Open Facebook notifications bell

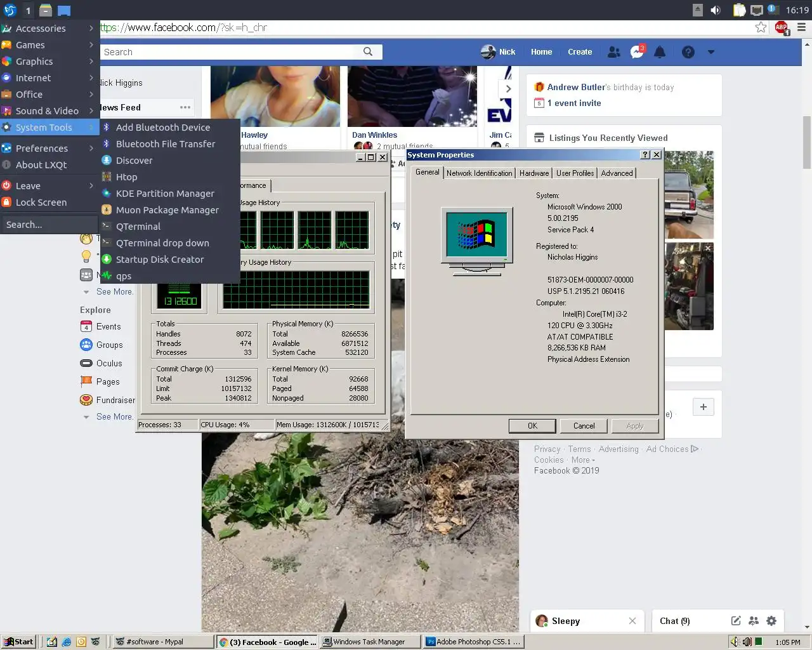(660, 52)
